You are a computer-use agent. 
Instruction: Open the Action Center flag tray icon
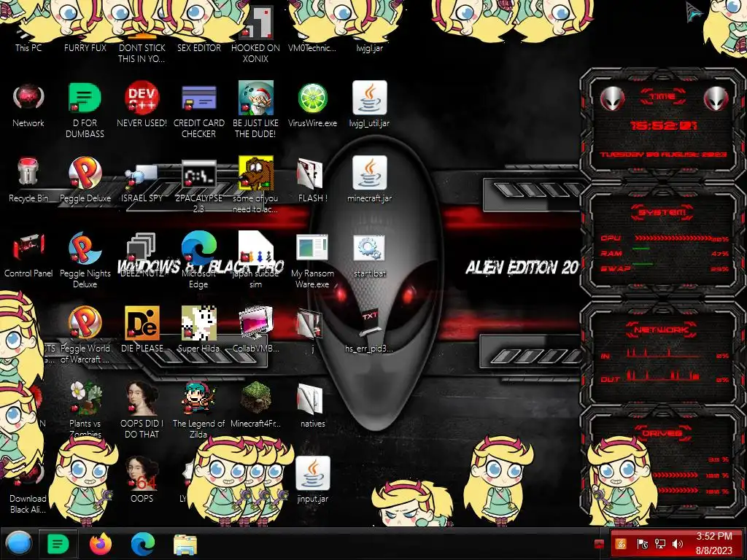642,544
